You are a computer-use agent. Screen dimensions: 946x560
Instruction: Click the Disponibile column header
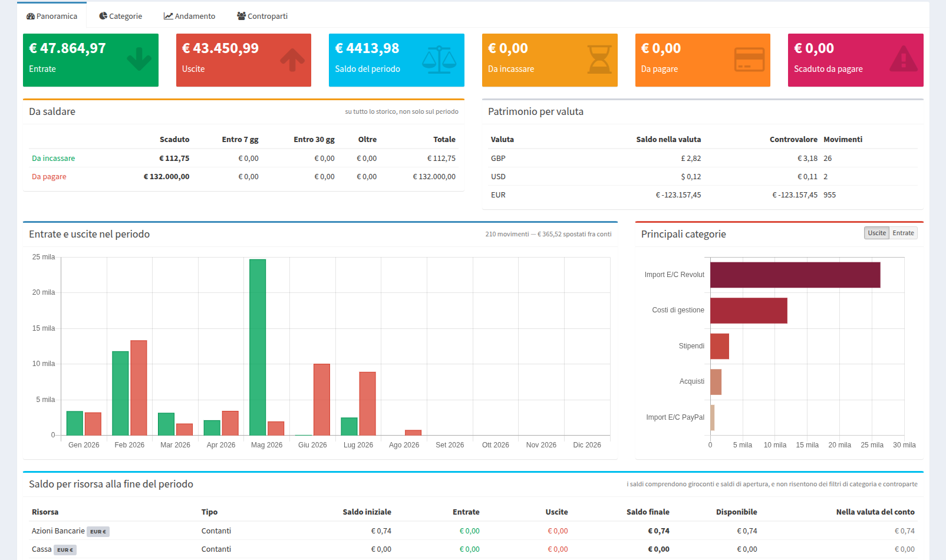click(737, 512)
